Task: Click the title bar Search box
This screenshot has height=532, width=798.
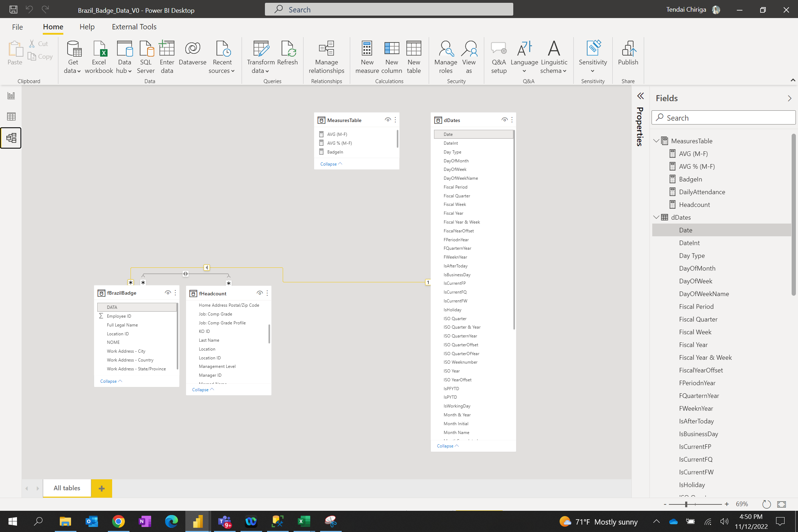Action: 389,10
